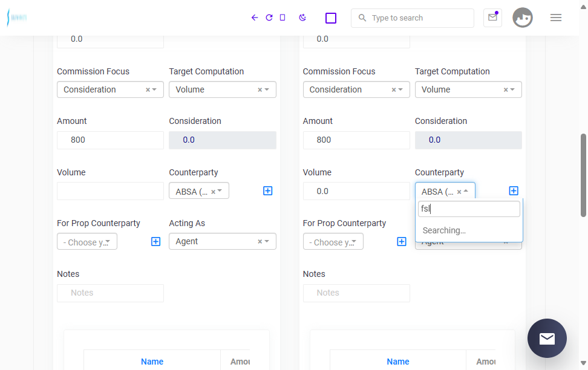588x370 pixels.
Task: Click the purple square fullscreen icon
Action: click(331, 18)
